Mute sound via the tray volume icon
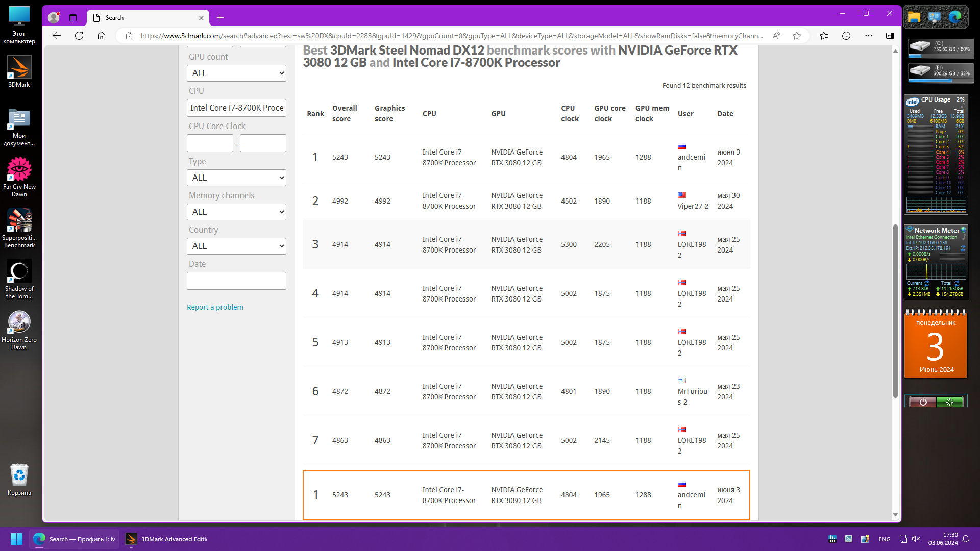 tap(916, 539)
